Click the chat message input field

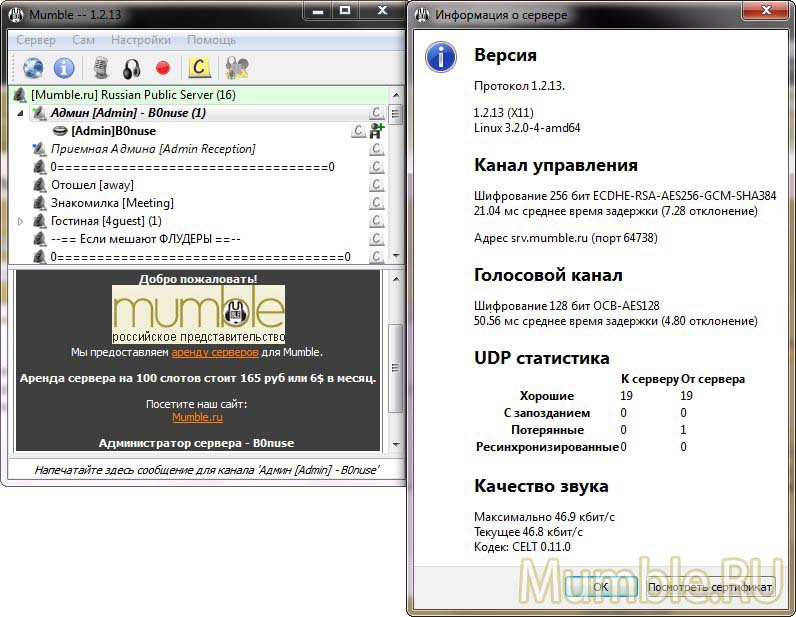coord(206,469)
